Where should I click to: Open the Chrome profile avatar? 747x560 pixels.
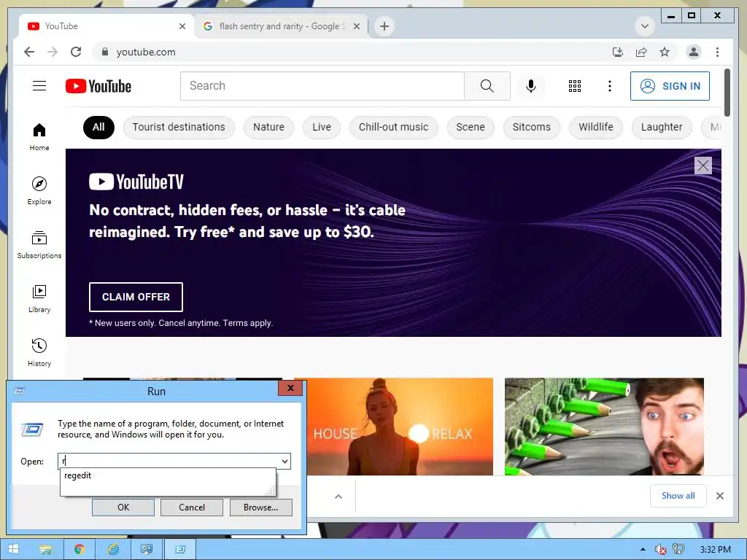tap(694, 52)
